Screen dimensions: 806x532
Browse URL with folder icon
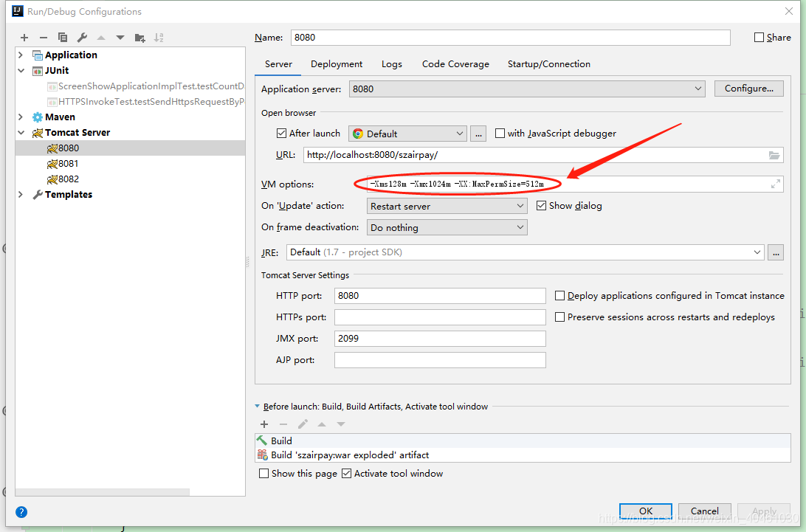coord(774,155)
